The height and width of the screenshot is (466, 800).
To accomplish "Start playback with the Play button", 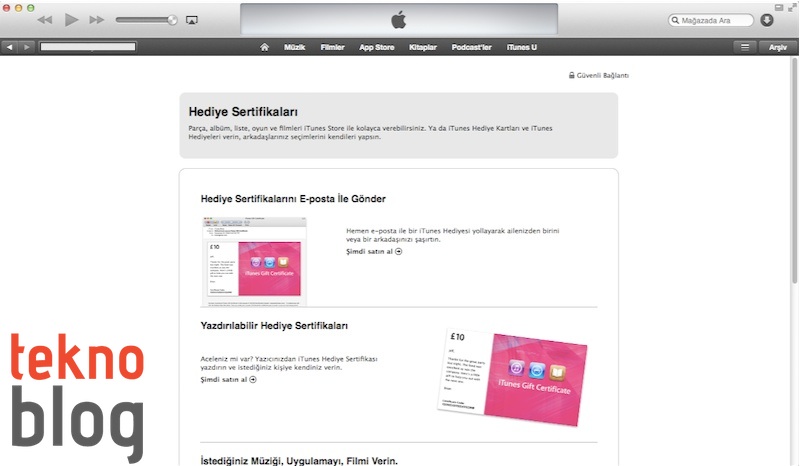I will (x=71, y=20).
